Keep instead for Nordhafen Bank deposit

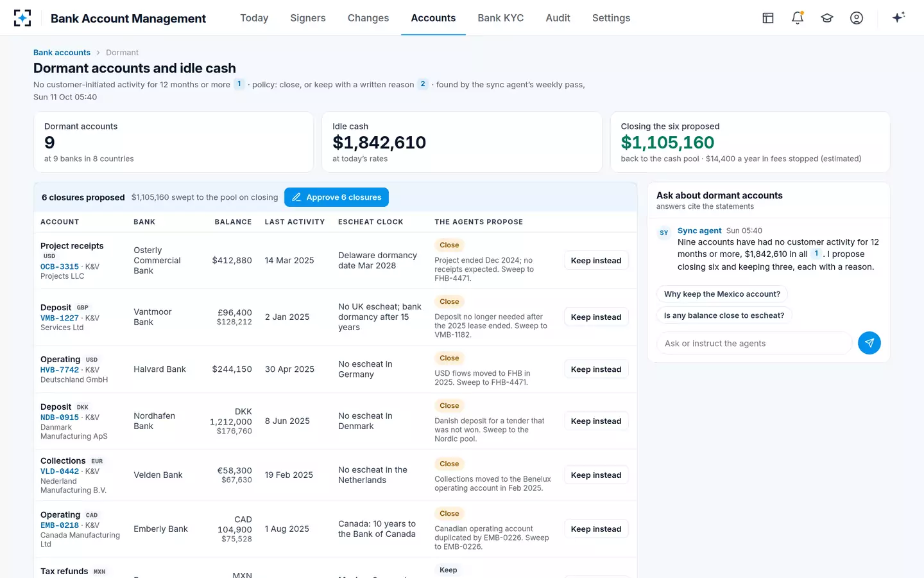(596, 421)
